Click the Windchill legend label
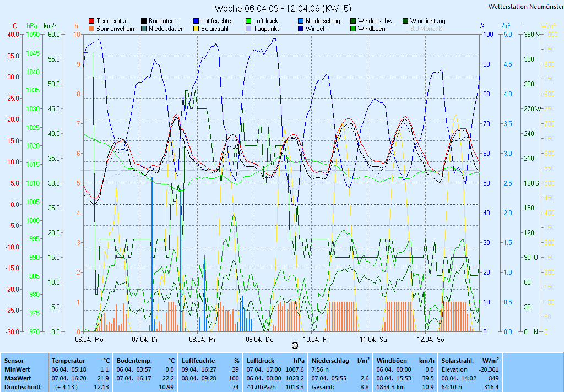 [x=318, y=29]
